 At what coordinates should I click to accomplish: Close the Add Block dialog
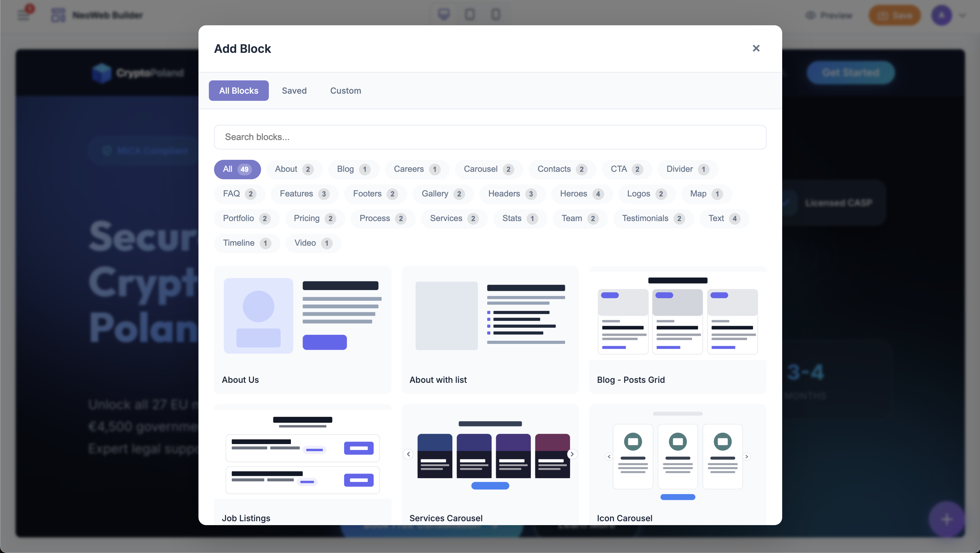tap(756, 48)
